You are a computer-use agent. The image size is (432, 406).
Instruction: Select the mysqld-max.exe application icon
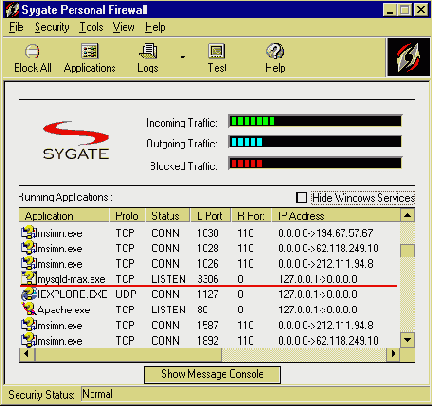[28, 278]
